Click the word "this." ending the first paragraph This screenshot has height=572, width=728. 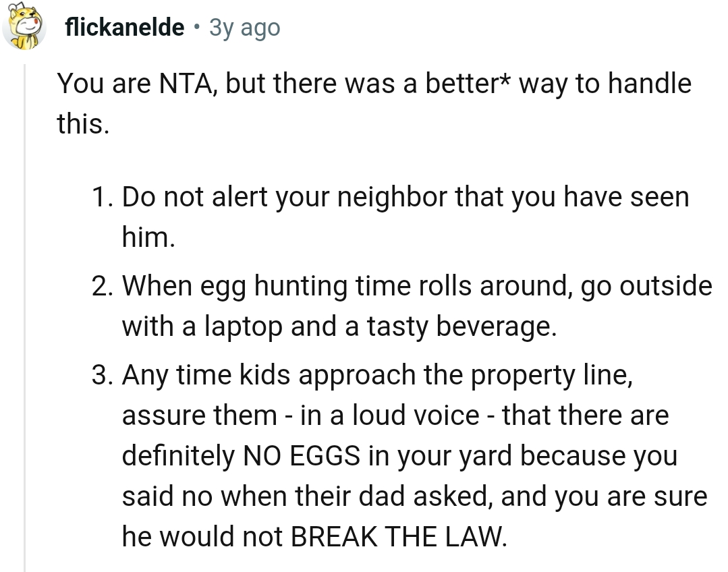click(x=82, y=124)
